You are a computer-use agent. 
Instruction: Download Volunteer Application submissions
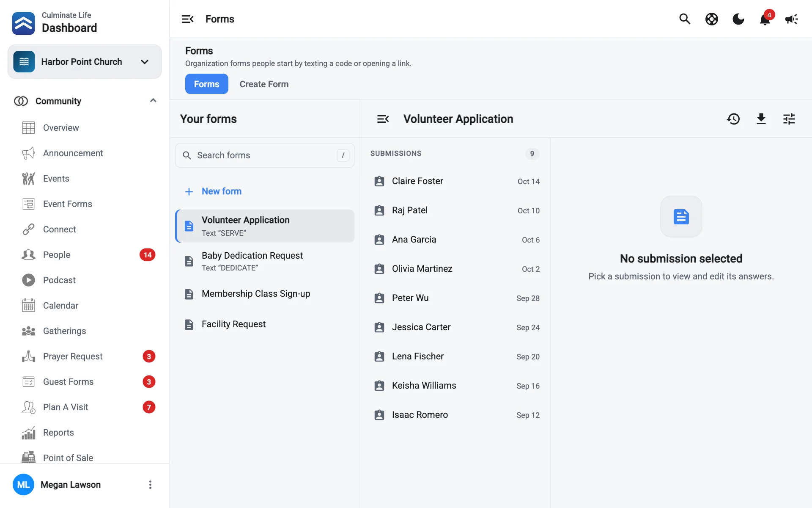761,119
